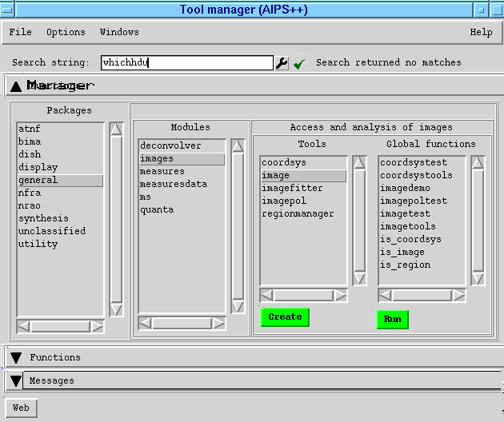Image resolution: width=504 pixels, height=422 pixels.
Task: Collapse the Manager section triangle
Action: [16, 86]
